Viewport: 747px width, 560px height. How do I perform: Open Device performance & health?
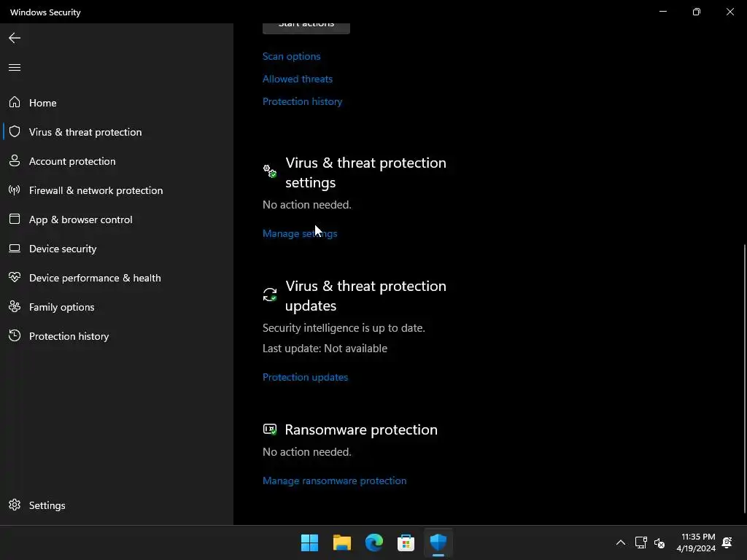(x=117, y=278)
